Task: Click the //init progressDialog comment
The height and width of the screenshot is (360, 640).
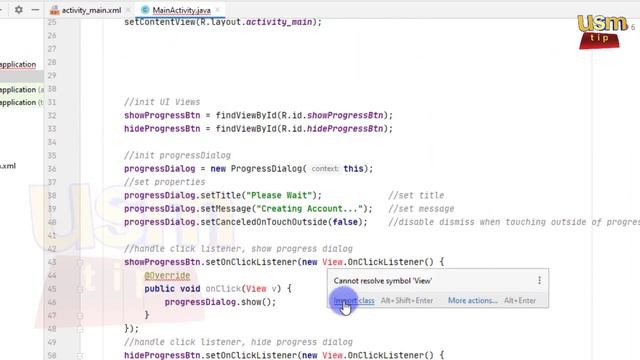Action: pos(177,156)
